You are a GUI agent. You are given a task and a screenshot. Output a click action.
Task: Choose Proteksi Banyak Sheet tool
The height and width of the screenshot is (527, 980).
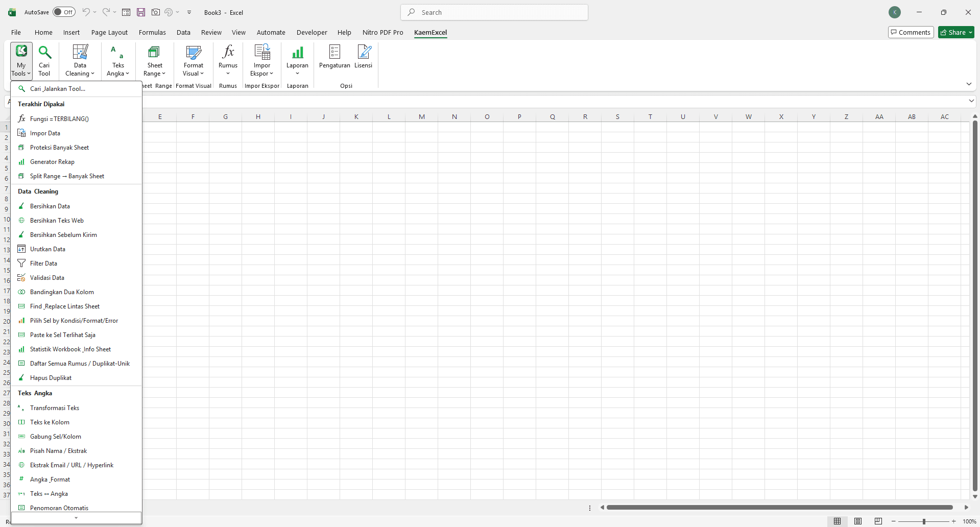76,148
